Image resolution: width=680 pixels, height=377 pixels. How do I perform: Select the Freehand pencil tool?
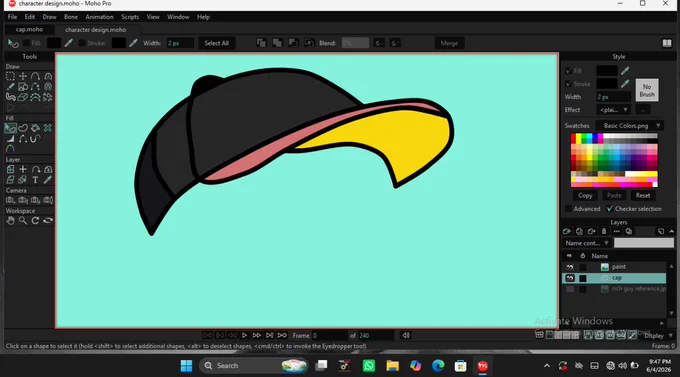[10, 87]
